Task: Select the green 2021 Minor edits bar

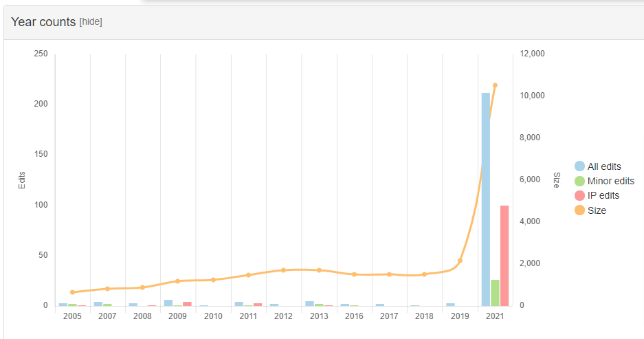Action: click(x=495, y=293)
